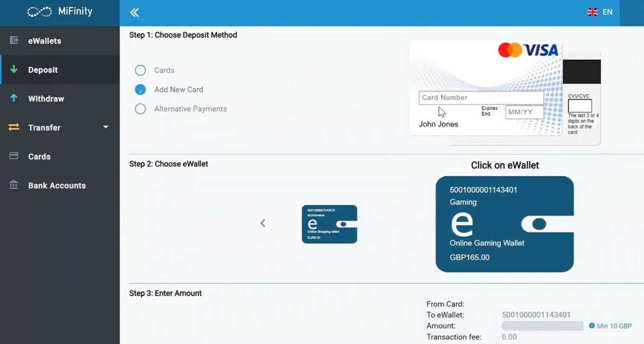The width and height of the screenshot is (644, 344).
Task: Open the Transfer menu item
Action: (60, 127)
